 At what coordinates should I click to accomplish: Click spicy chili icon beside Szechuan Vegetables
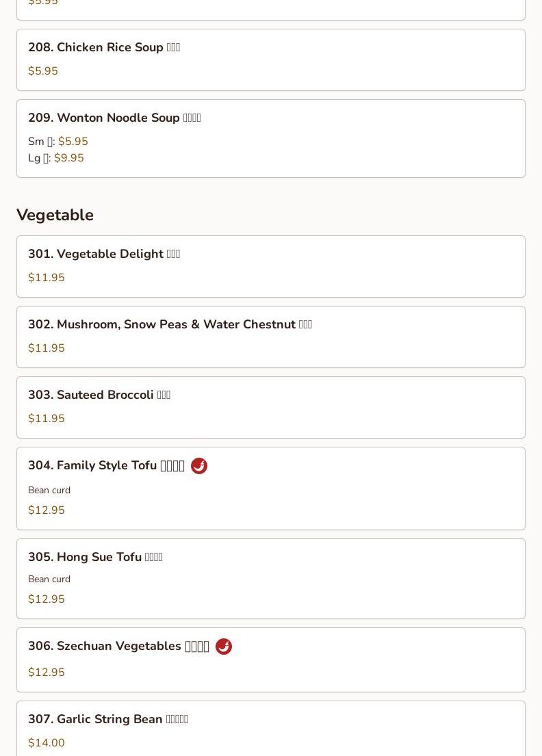(x=224, y=647)
